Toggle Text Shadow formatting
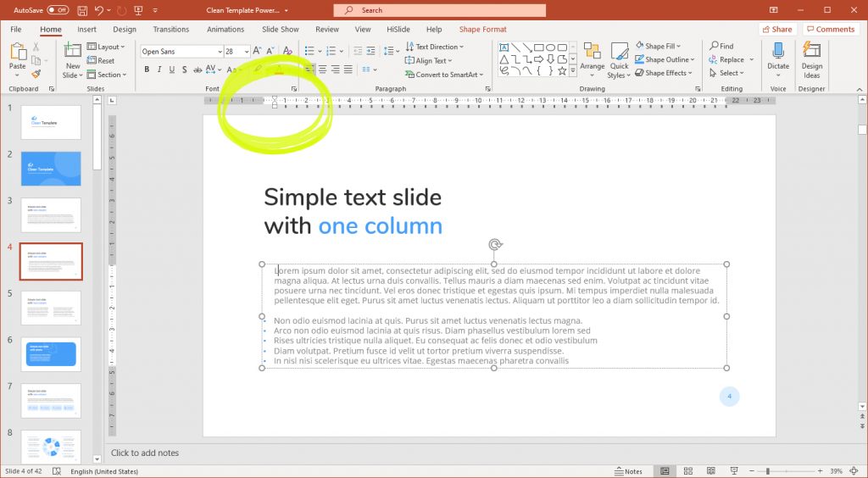This screenshot has width=868, height=478. click(x=184, y=69)
